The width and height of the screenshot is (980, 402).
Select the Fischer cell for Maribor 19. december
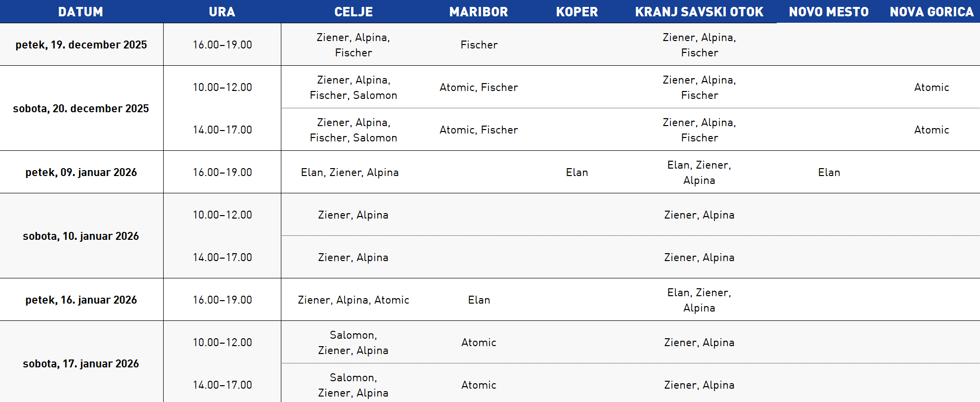click(479, 45)
